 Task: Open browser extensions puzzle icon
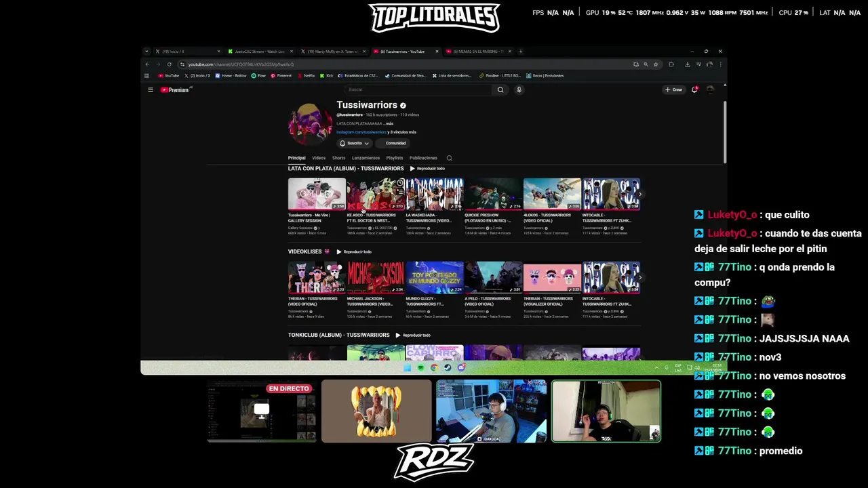click(x=671, y=64)
